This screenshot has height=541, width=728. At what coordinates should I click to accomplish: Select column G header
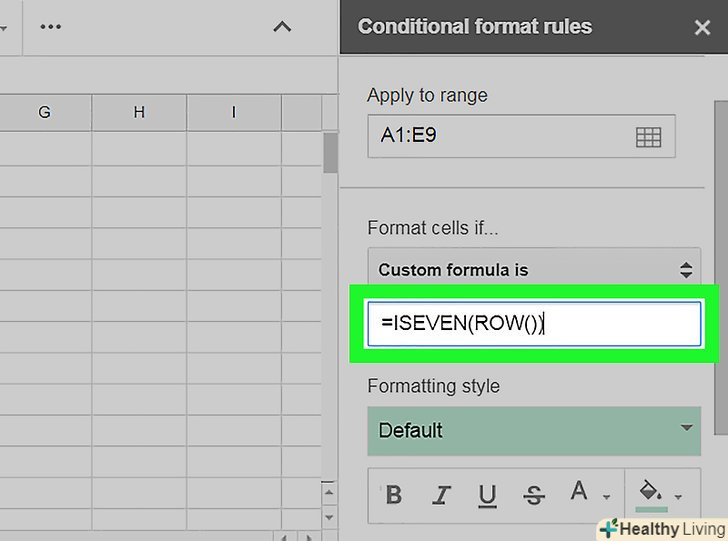(x=45, y=113)
